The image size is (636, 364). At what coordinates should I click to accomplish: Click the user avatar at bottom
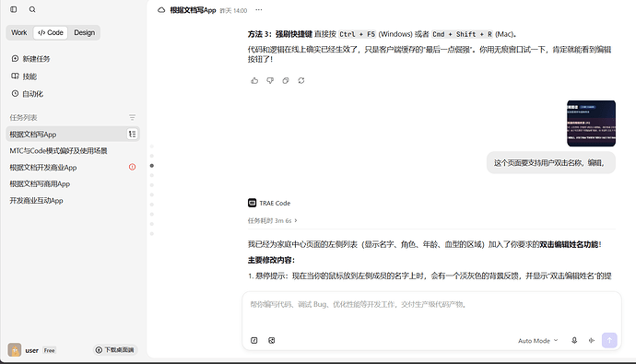15,350
